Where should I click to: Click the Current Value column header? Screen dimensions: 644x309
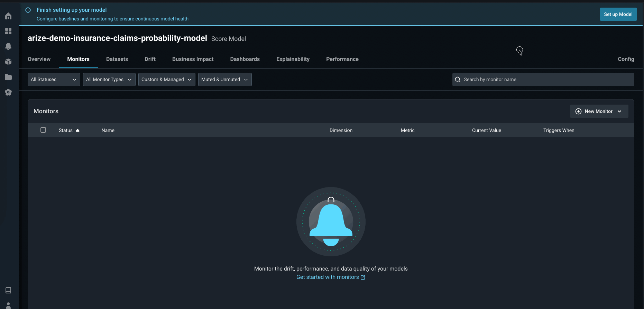(x=487, y=130)
